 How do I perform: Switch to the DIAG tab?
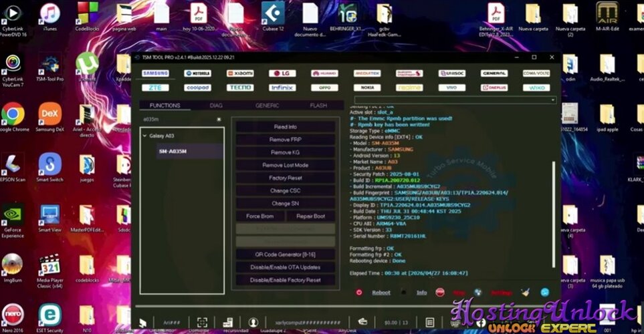point(216,106)
